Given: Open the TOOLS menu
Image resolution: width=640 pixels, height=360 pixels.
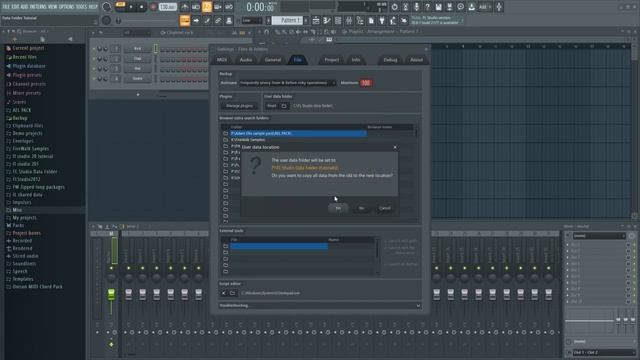Looking at the screenshot, I should click(x=82, y=7).
